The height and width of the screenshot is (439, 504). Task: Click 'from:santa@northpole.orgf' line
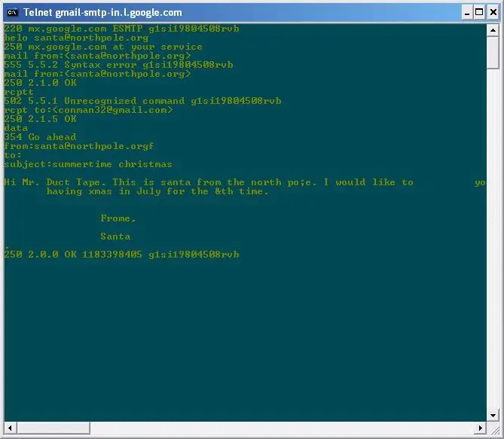(79, 146)
